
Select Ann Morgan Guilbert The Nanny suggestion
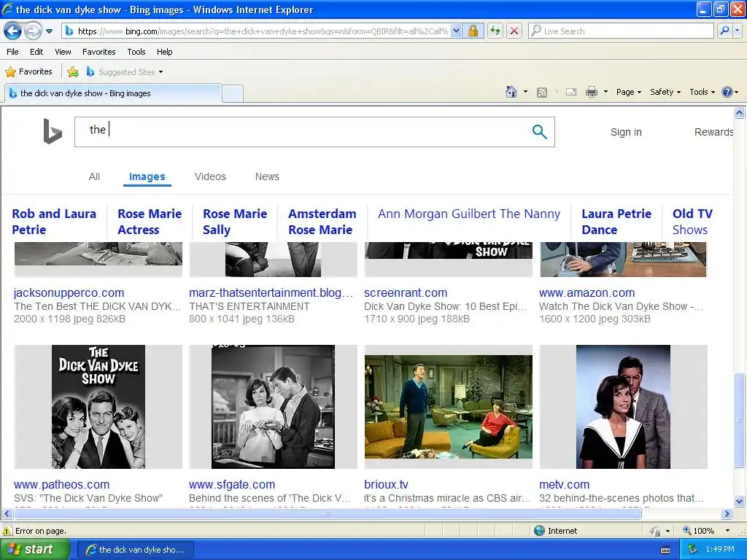coord(469,214)
